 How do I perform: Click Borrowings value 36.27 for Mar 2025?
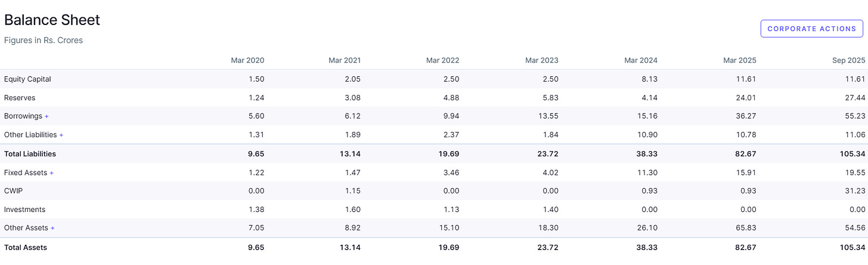(x=746, y=116)
